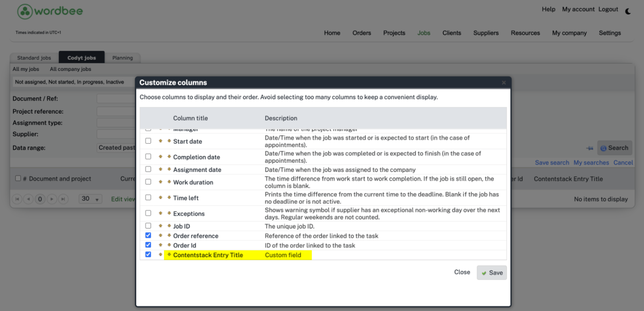The image size is (644, 311).
Task: Move Assignment date column up
Action: (160, 169)
